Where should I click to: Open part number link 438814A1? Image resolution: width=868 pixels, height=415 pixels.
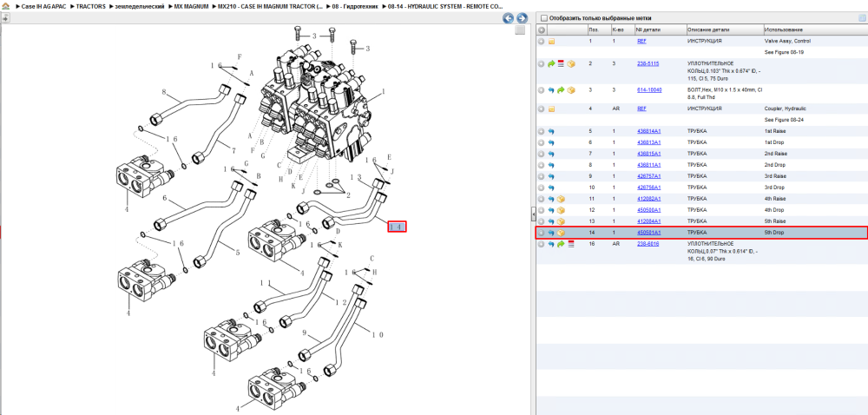(x=648, y=131)
